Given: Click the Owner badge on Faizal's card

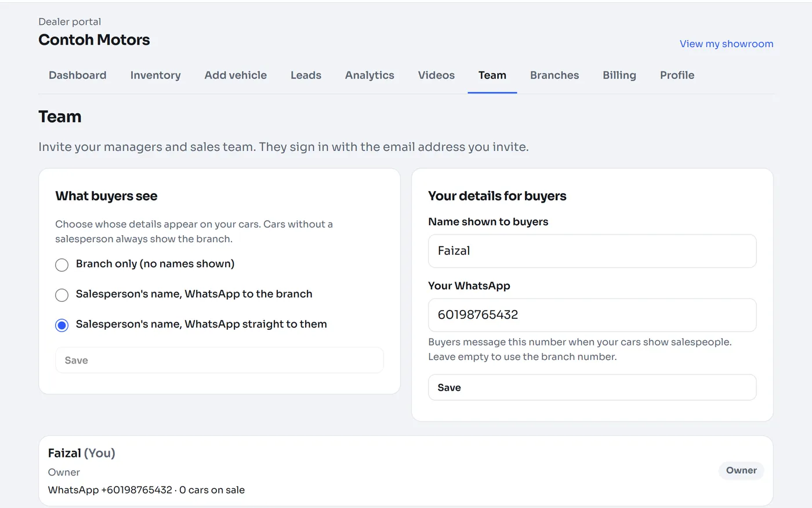Looking at the screenshot, I should pos(741,471).
